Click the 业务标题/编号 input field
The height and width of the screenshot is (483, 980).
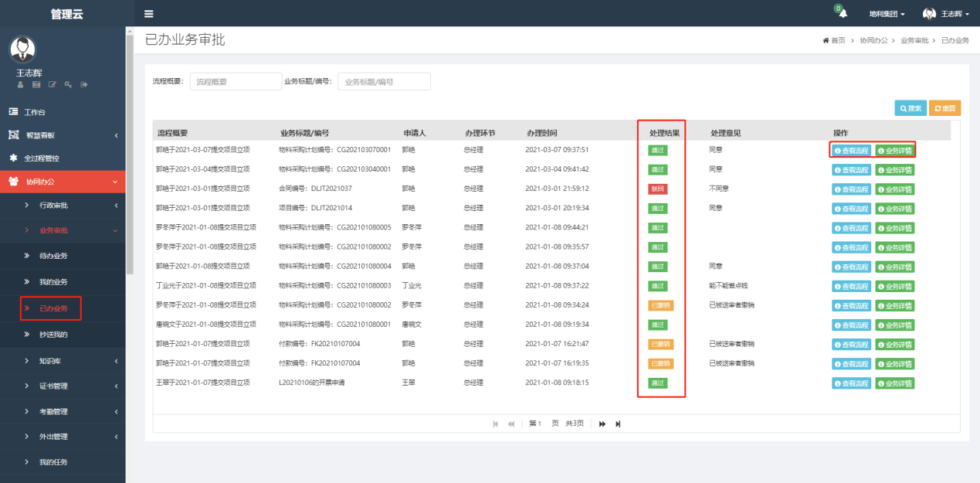point(384,81)
